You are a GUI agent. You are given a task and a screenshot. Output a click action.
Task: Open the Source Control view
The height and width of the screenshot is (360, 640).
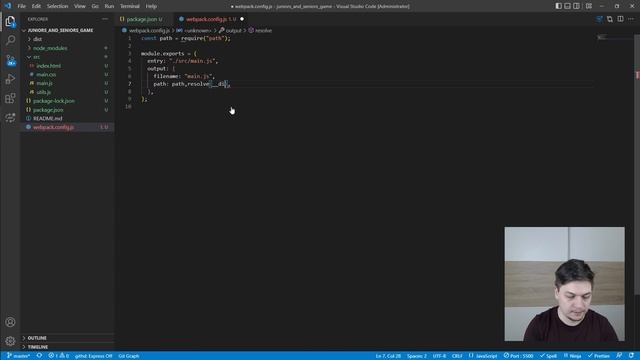click(x=10, y=60)
